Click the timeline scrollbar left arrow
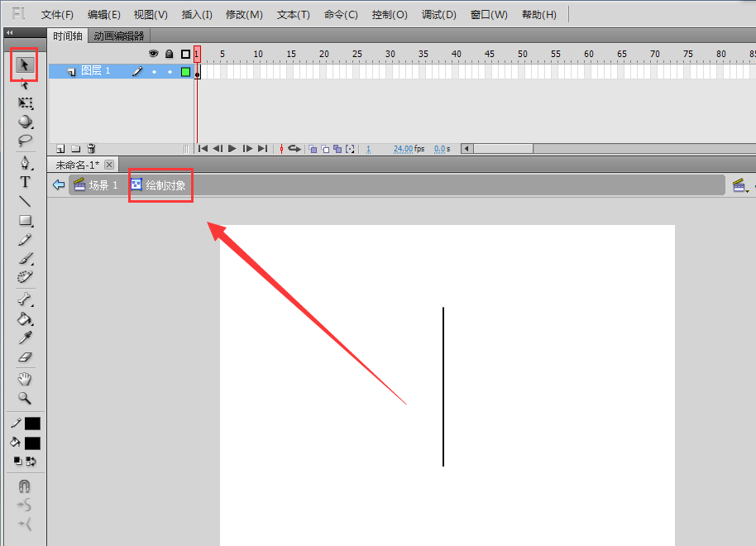 pyautogui.click(x=467, y=149)
